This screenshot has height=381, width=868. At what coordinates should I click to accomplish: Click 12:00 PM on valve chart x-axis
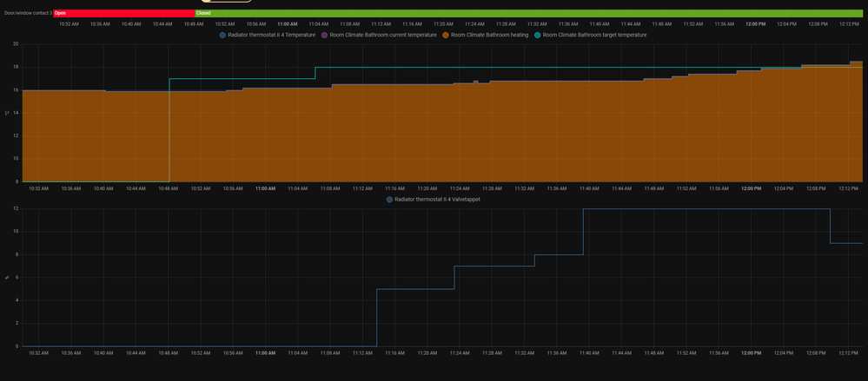752,353
